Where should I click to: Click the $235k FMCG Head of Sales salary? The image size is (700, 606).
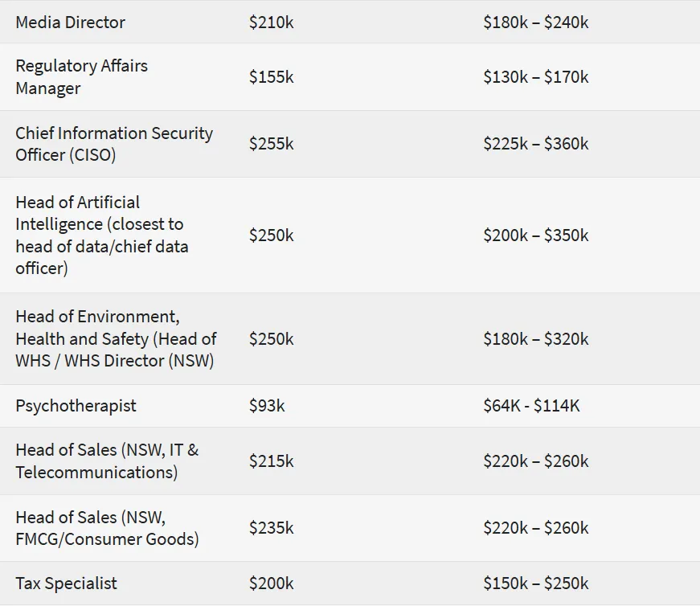[272, 528]
